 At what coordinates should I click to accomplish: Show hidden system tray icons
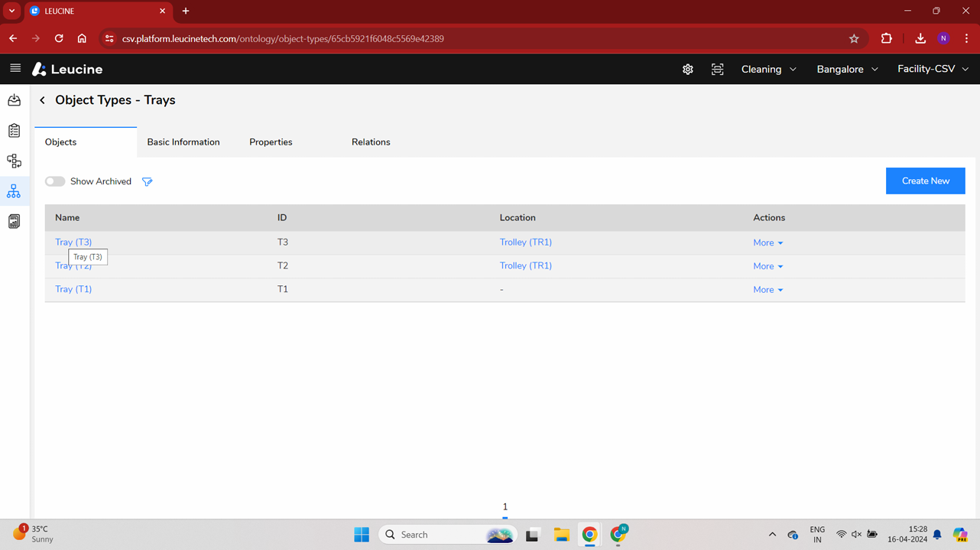point(772,535)
